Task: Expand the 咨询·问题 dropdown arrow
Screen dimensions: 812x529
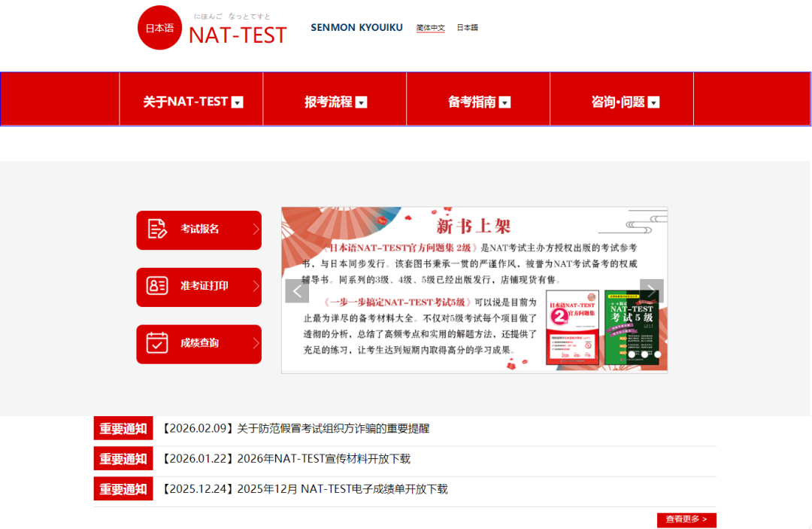Action: click(x=653, y=102)
